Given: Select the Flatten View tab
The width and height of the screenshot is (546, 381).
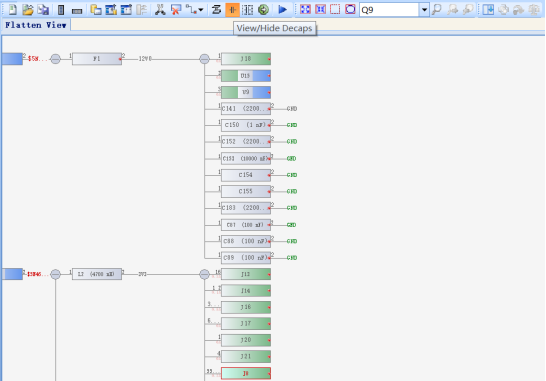Looking at the screenshot, I should (36, 25).
